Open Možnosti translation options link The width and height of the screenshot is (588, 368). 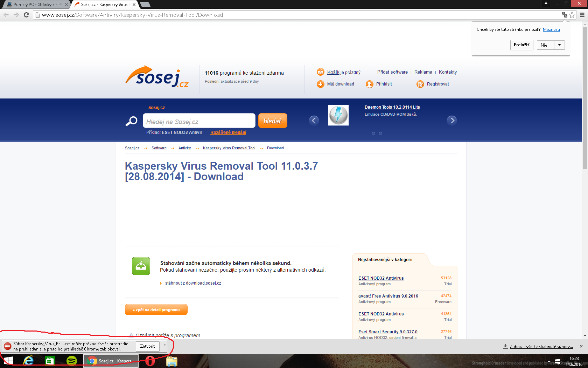pyautogui.click(x=551, y=29)
